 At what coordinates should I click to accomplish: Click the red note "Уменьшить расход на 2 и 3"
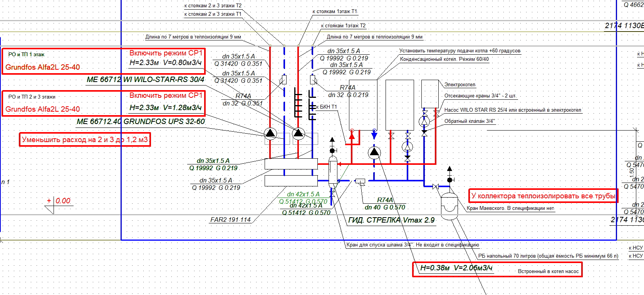pyautogui.click(x=85, y=139)
